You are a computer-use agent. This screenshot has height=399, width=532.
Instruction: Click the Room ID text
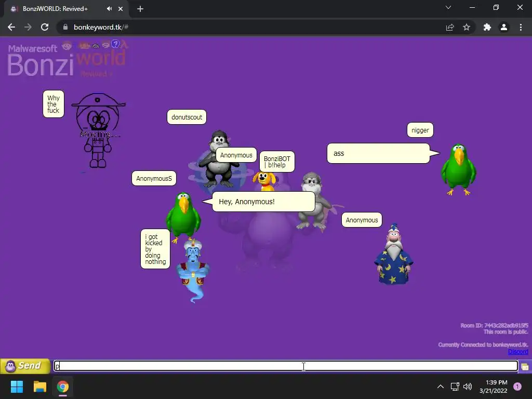[x=495, y=325]
